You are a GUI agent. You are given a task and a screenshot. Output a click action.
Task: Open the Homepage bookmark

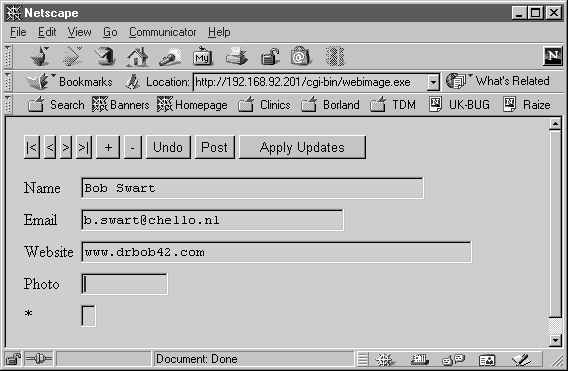[192, 105]
